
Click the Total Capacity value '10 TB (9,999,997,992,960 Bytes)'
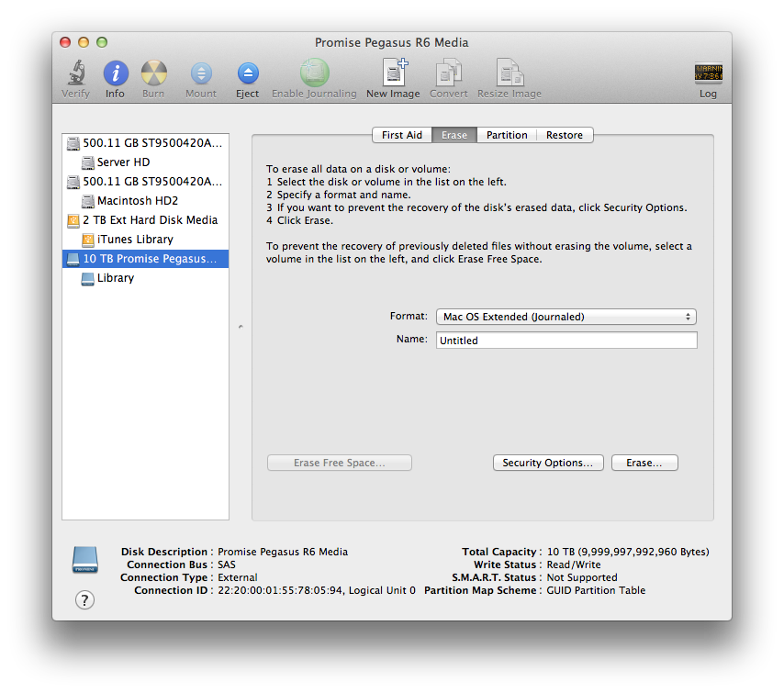628,552
